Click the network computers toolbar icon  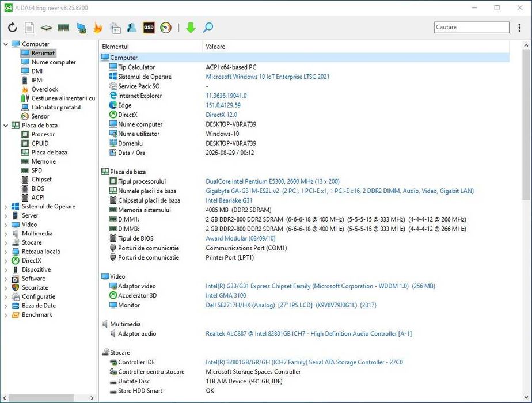click(x=81, y=28)
